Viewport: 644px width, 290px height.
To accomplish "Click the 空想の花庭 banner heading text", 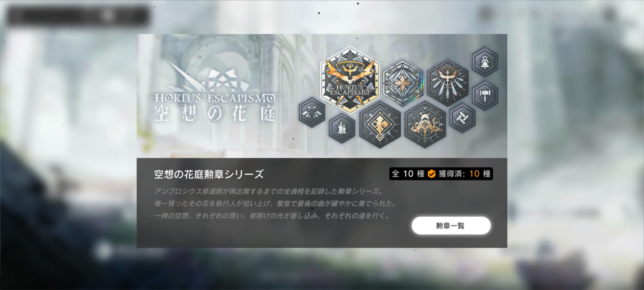I will click(x=215, y=114).
